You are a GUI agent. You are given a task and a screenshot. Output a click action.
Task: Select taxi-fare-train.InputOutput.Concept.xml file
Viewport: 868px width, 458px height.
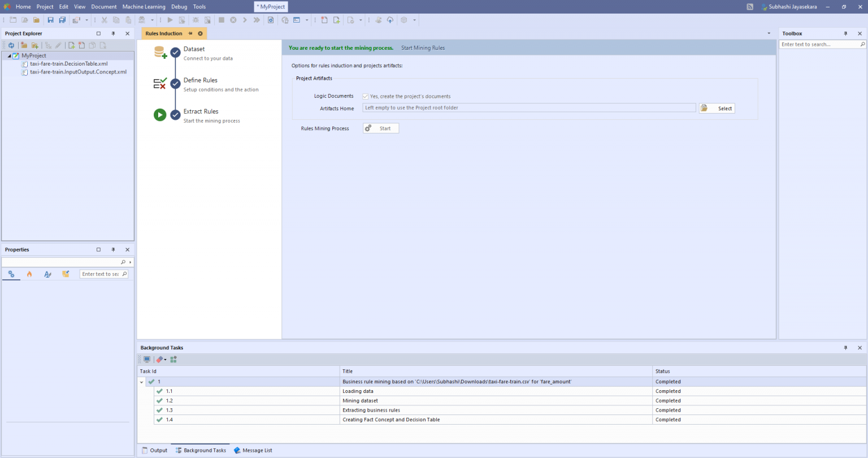[x=78, y=72]
